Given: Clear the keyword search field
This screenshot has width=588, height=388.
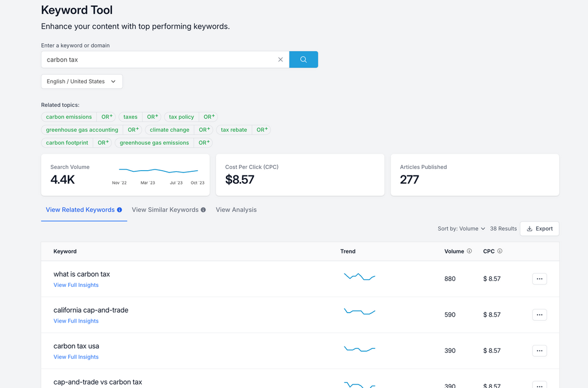Looking at the screenshot, I should [280, 59].
